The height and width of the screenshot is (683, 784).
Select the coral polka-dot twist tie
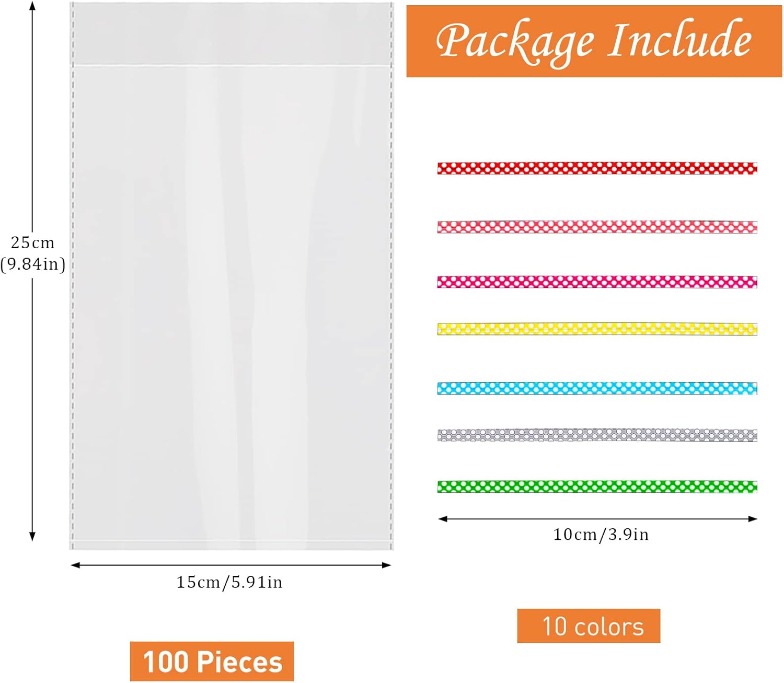(x=597, y=227)
